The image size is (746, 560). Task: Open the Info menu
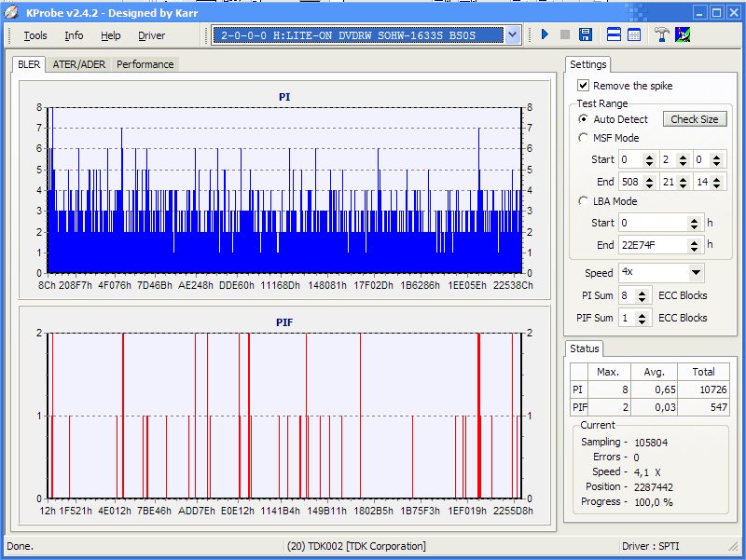point(74,35)
